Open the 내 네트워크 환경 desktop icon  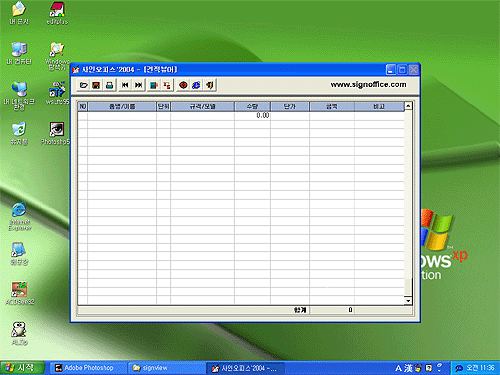[x=19, y=95]
